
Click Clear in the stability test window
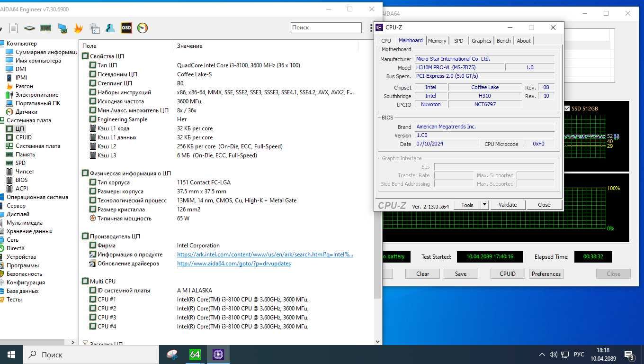click(x=423, y=273)
